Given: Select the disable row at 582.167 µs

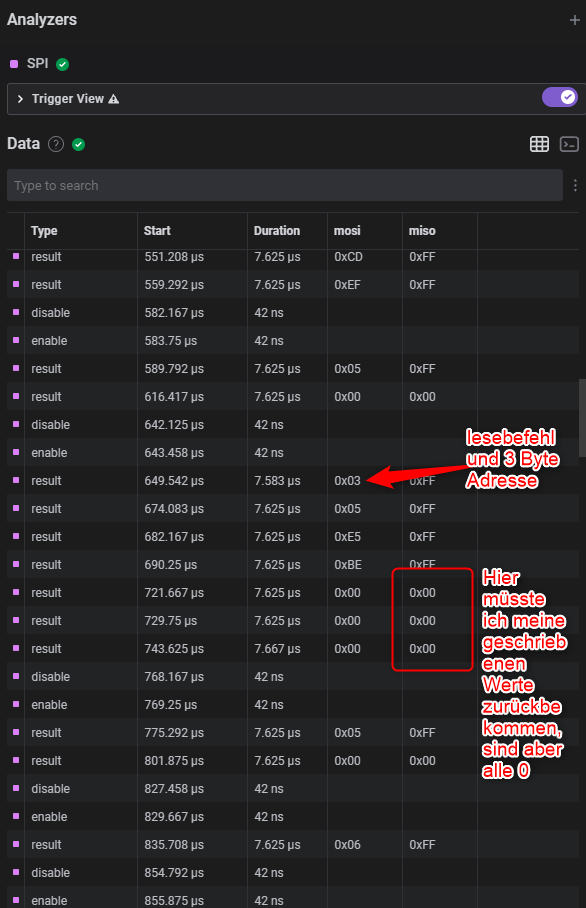Looking at the screenshot, I should 293,313.
